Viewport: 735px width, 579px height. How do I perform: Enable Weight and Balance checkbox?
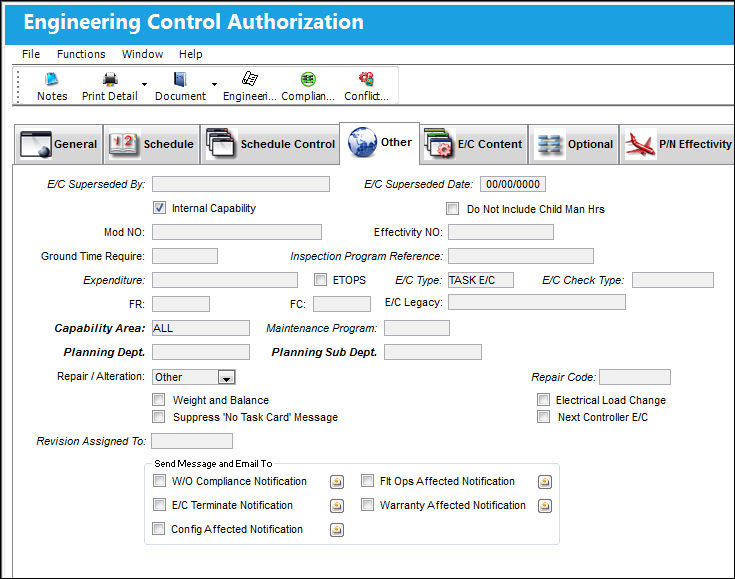159,399
